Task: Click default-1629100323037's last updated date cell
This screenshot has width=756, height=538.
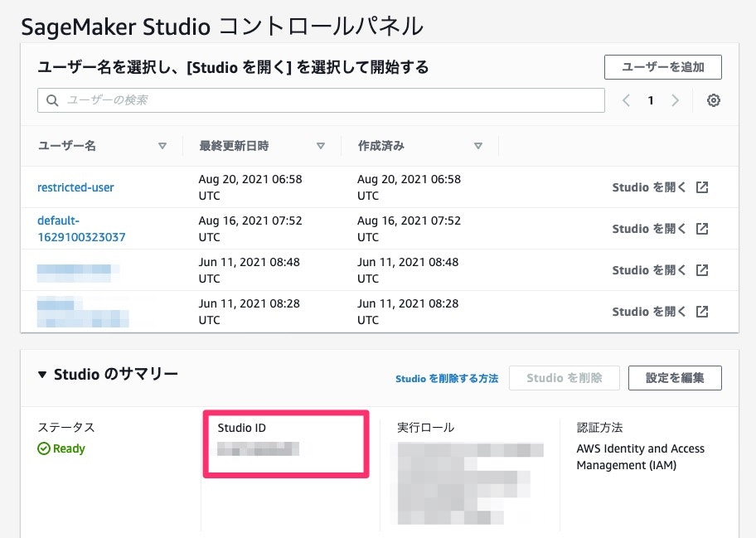Action: (x=250, y=229)
